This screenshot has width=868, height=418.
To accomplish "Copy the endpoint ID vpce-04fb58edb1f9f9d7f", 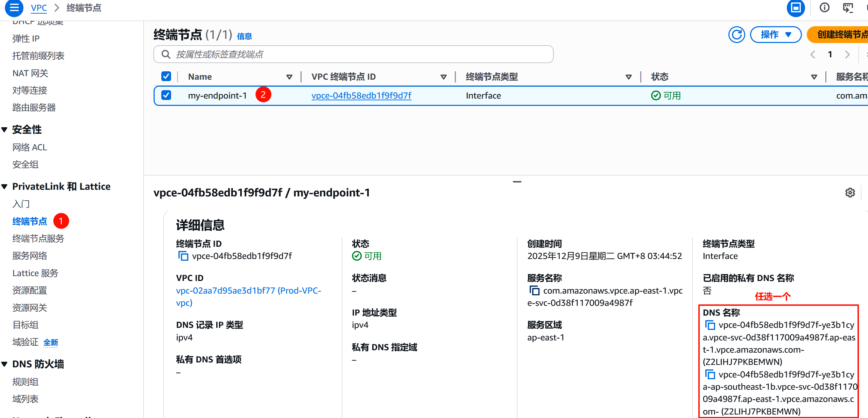I will point(183,256).
